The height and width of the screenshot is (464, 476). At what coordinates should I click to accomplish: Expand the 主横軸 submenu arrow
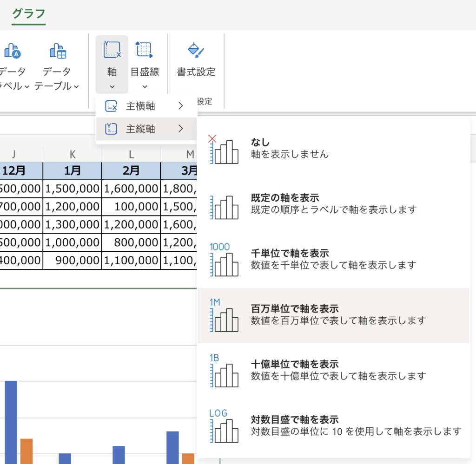(181, 106)
